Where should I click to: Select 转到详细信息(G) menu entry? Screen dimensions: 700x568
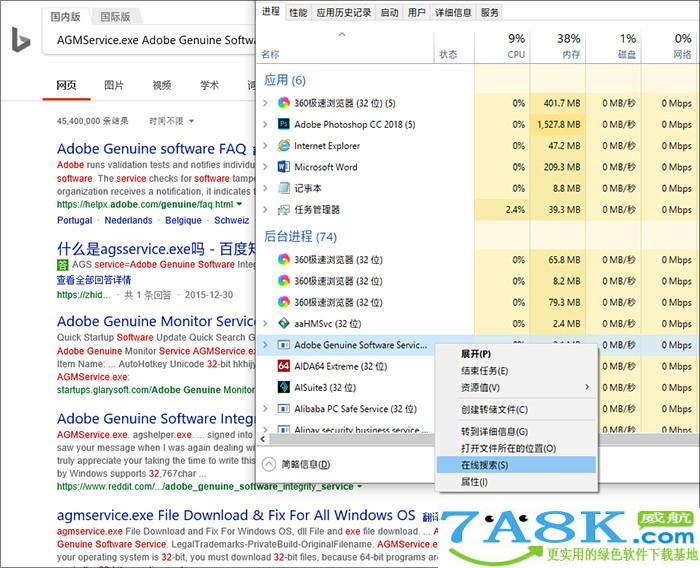tap(517, 431)
